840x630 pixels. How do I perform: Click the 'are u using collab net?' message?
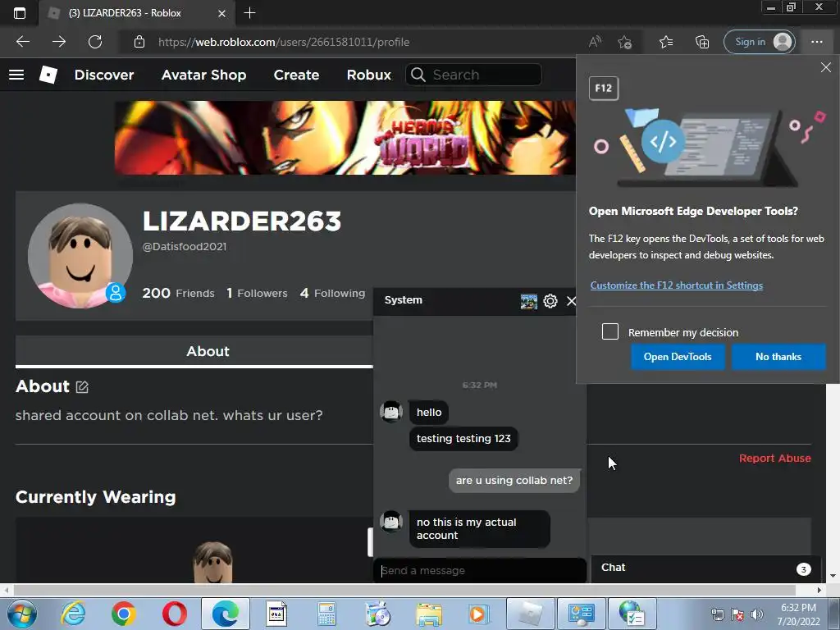click(514, 480)
